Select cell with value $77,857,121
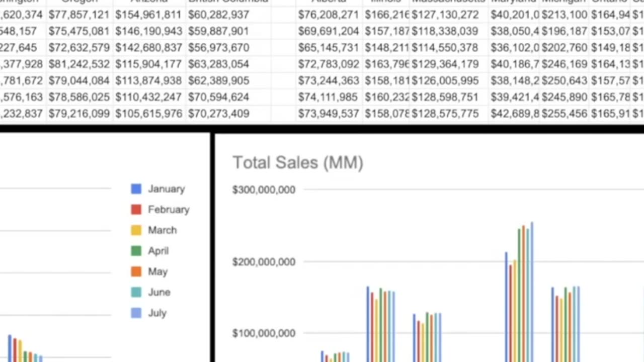 [x=79, y=15]
